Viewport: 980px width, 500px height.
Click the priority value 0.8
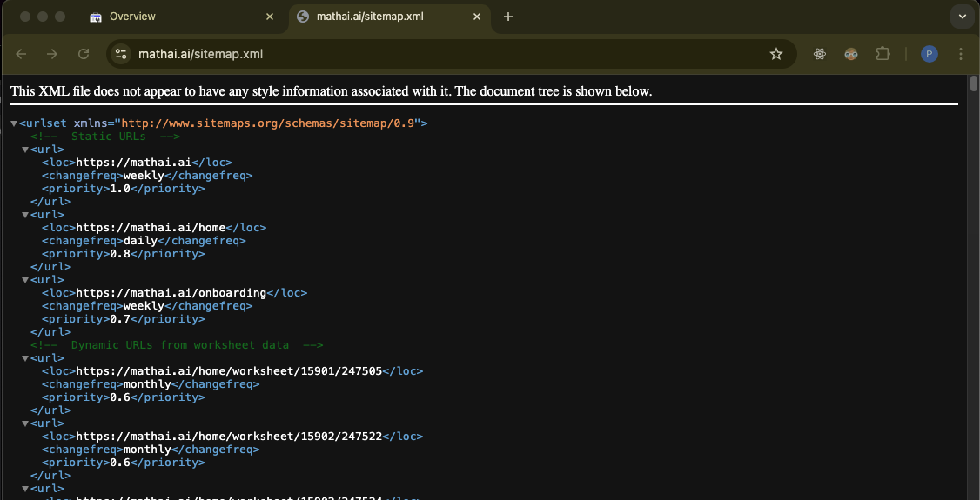[x=120, y=254]
